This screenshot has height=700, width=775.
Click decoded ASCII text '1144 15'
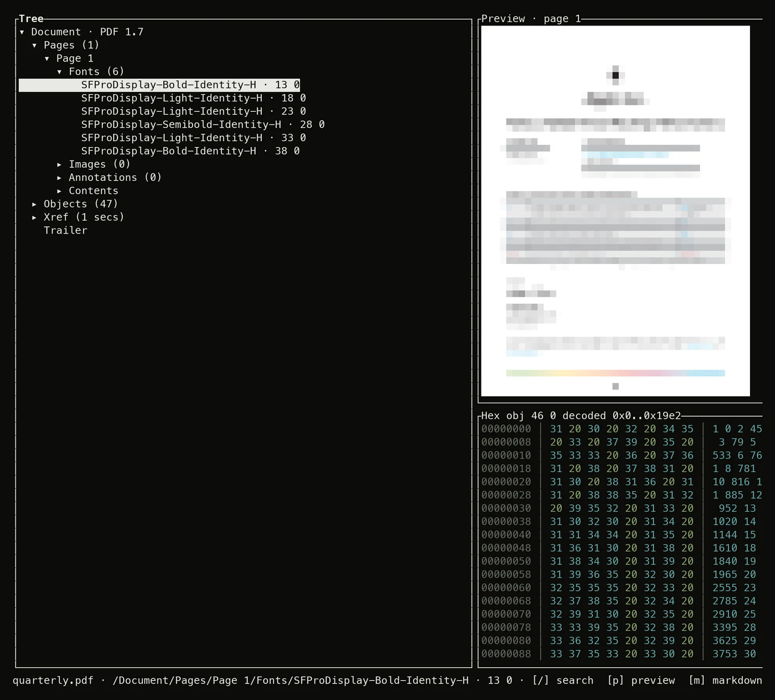[x=734, y=535]
